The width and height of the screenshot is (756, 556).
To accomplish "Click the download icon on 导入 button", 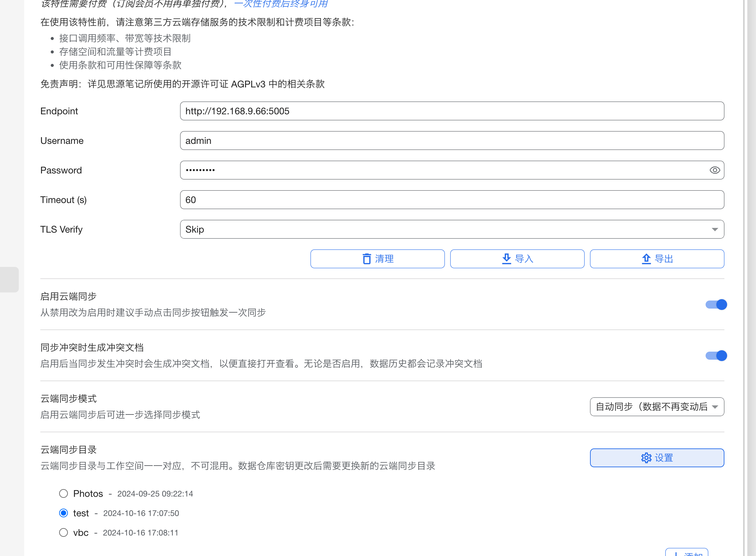I will [x=506, y=259].
